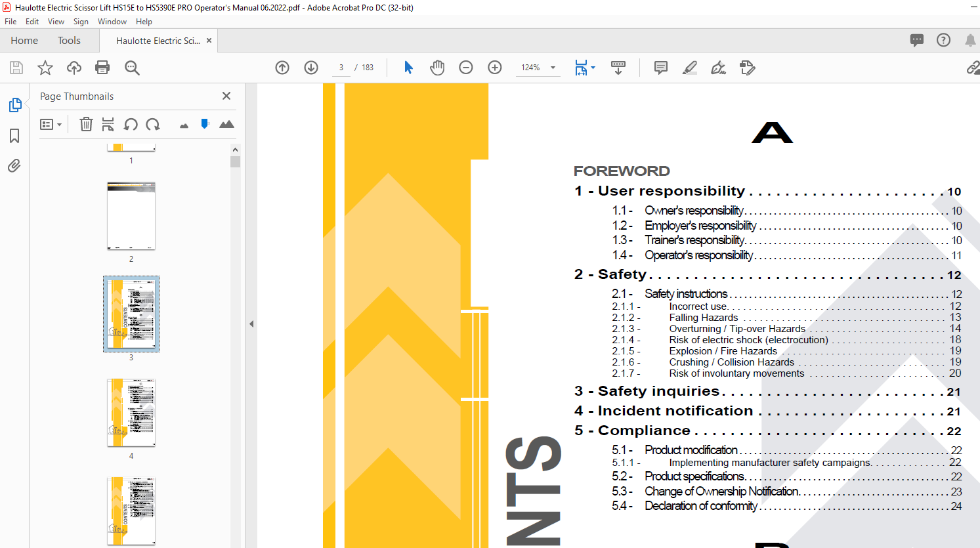Screen dimensions: 980x548
Task: Close the Page Thumbnails panel
Action: tap(226, 96)
